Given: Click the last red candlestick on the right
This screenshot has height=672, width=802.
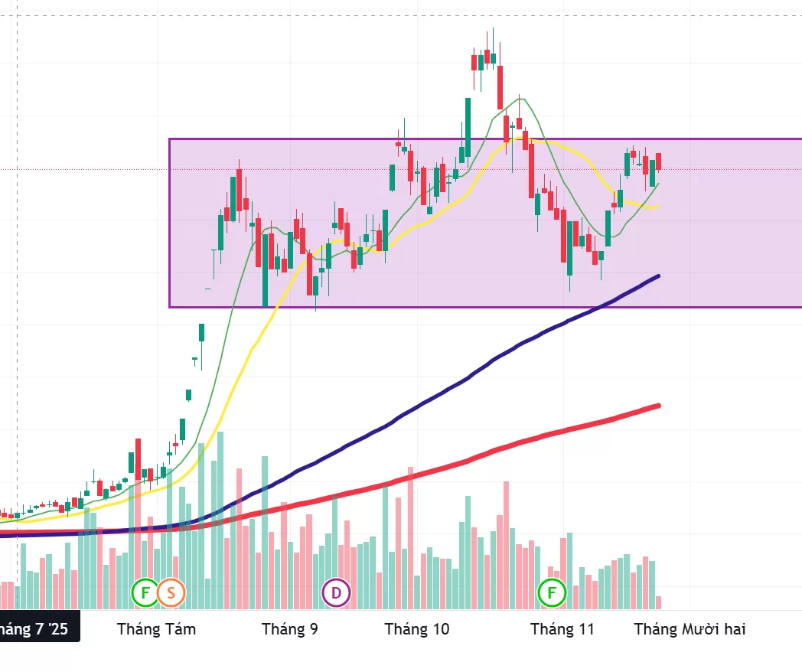Looking at the screenshot, I should click(658, 161).
